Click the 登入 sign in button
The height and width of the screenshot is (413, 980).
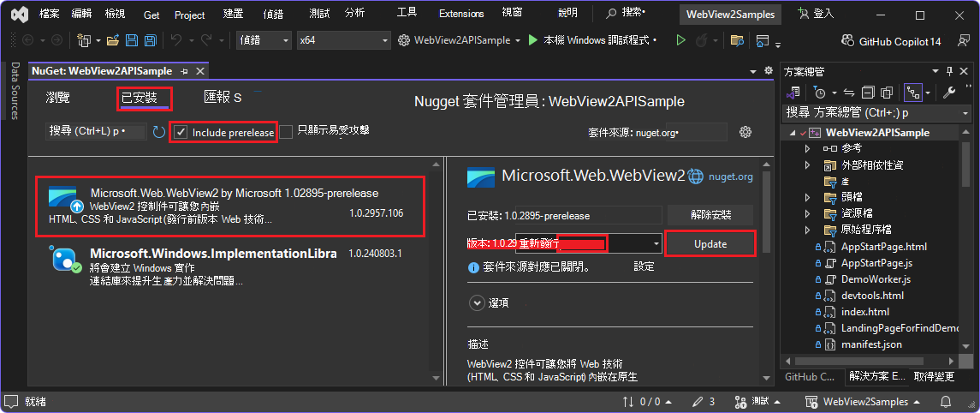[x=816, y=14]
